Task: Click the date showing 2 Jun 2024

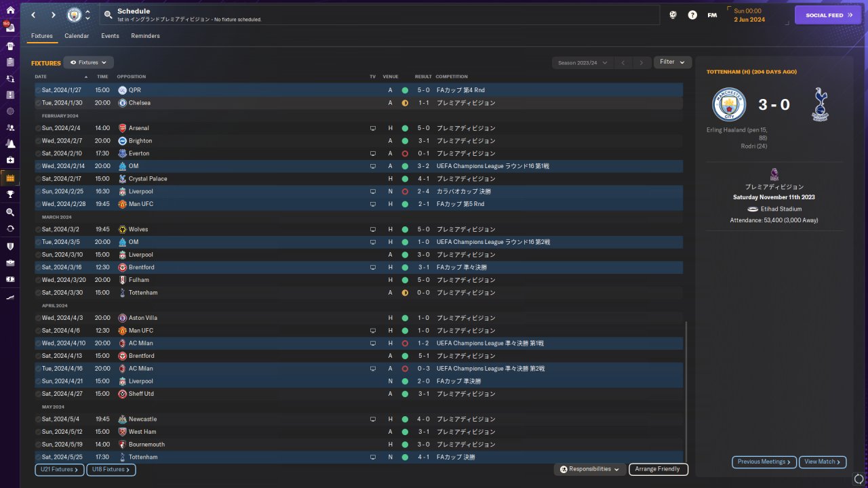Action: pyautogui.click(x=749, y=20)
